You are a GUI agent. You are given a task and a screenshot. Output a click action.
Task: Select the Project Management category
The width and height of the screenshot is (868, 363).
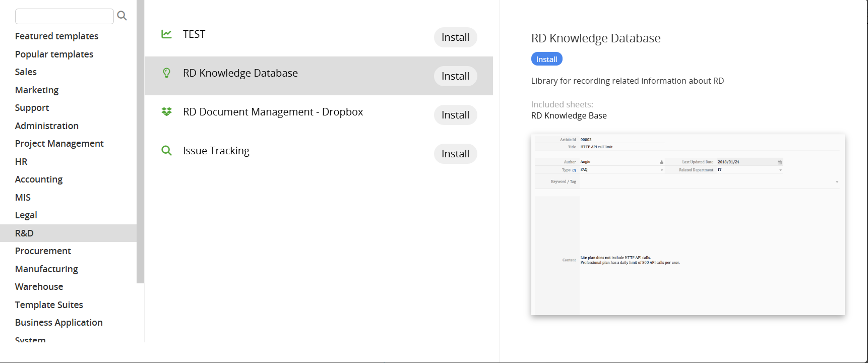[59, 144]
